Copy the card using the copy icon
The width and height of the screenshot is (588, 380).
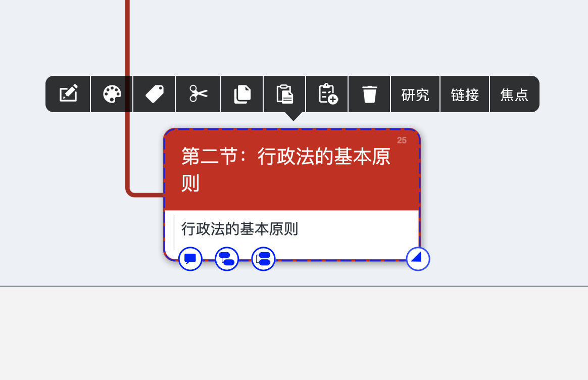point(242,94)
